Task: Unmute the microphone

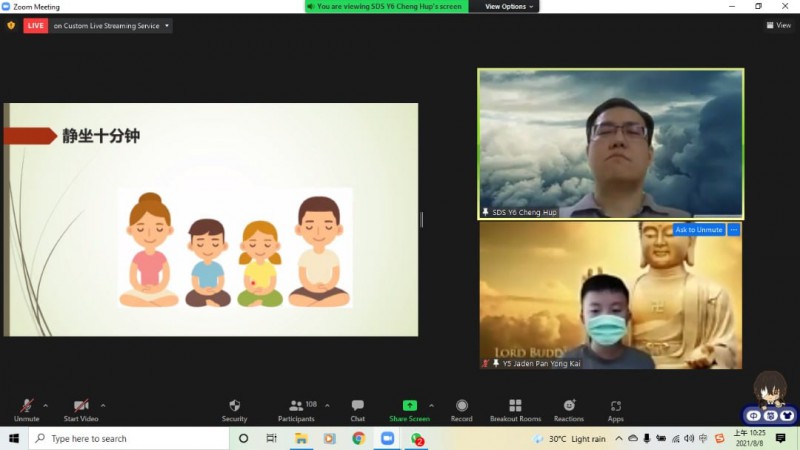Action: (27, 409)
